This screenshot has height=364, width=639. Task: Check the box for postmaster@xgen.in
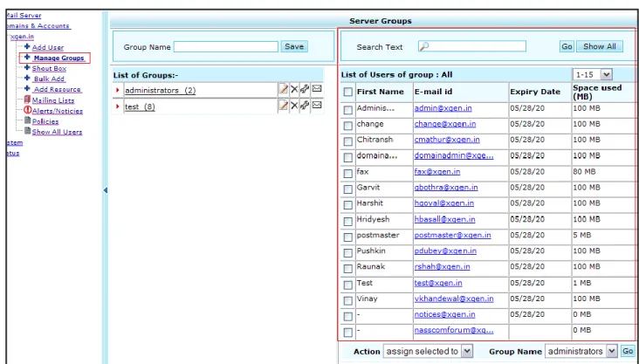347,237
